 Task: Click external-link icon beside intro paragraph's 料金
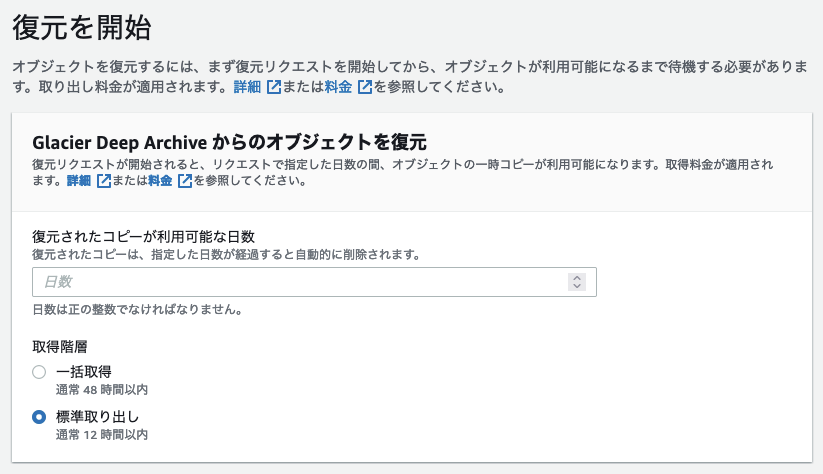tap(365, 87)
